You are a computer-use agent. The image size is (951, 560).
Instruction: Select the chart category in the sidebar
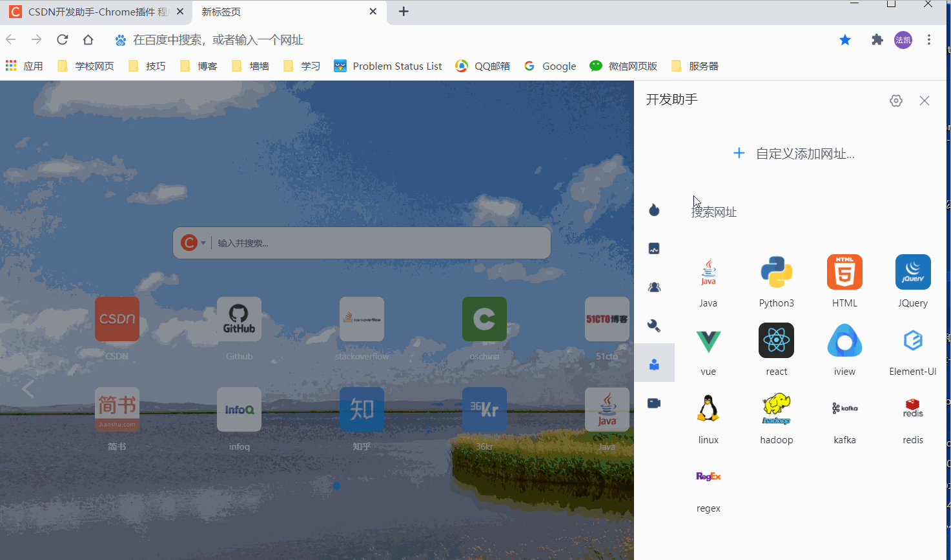(x=654, y=248)
